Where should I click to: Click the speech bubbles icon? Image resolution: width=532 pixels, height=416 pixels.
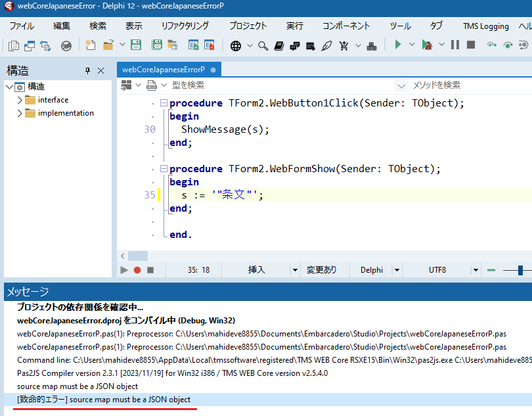coord(294,45)
